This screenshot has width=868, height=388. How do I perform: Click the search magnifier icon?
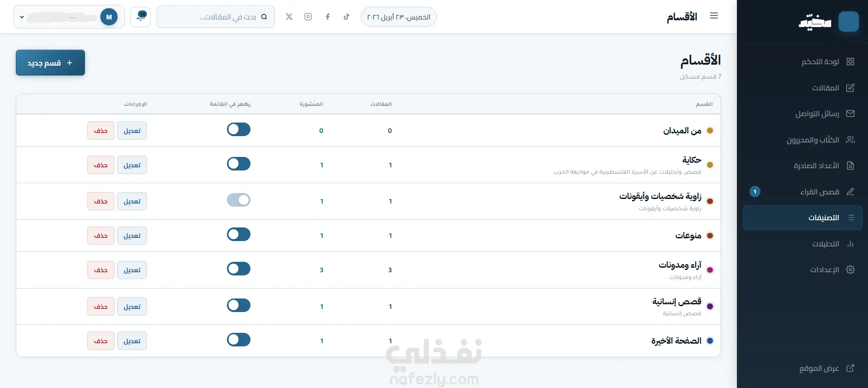coord(264,17)
